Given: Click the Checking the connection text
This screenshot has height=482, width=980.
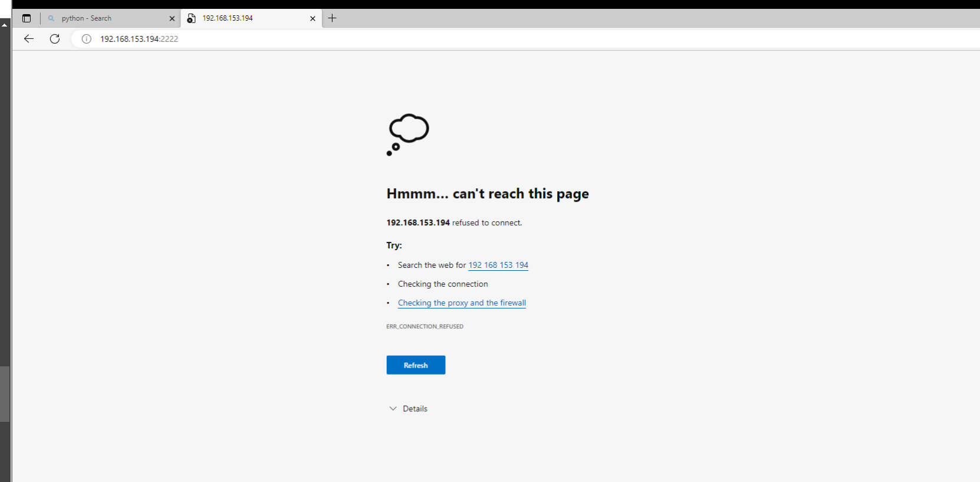Looking at the screenshot, I should [443, 284].
